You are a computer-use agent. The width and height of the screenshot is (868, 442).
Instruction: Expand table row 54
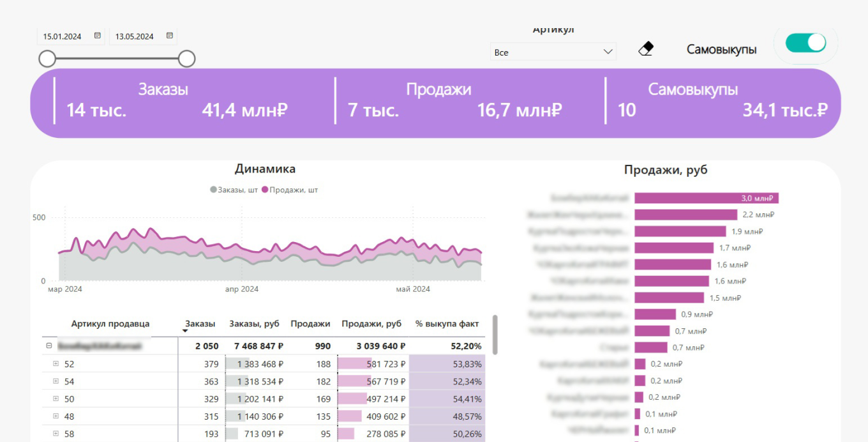coord(56,381)
